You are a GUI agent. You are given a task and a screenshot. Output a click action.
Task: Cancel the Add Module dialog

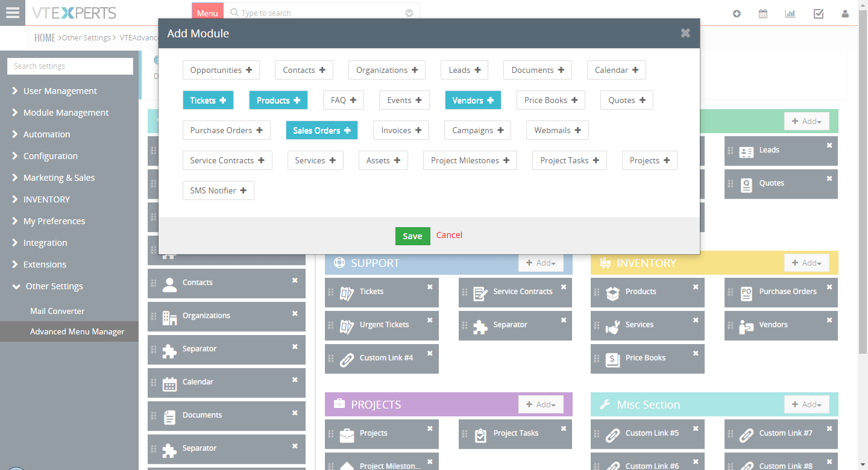pyautogui.click(x=449, y=235)
